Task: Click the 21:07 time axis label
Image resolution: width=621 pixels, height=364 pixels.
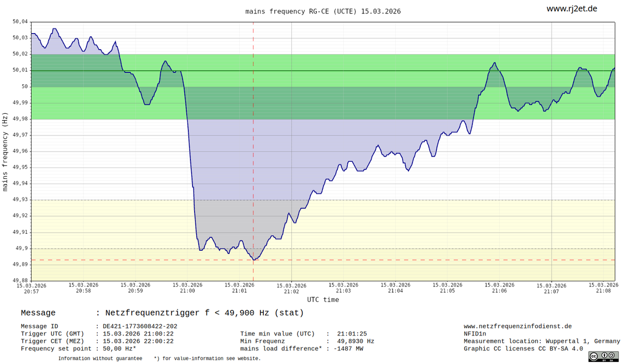Action: pyautogui.click(x=552, y=288)
